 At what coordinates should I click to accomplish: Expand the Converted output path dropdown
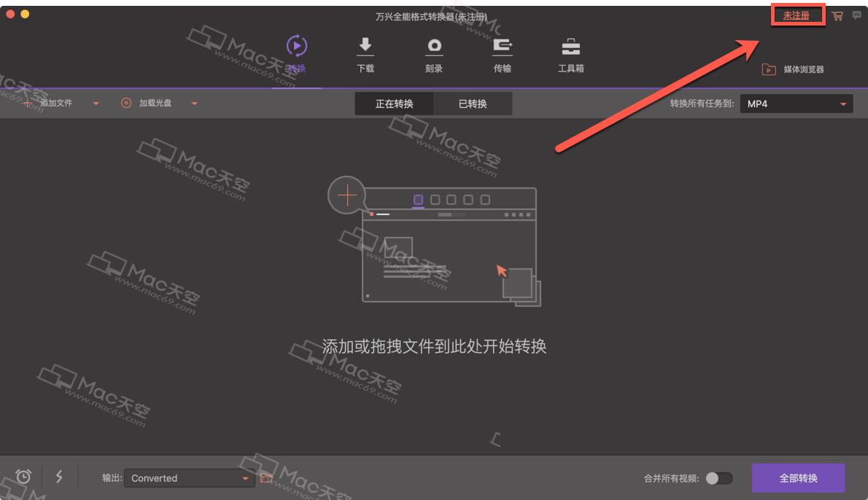point(244,477)
